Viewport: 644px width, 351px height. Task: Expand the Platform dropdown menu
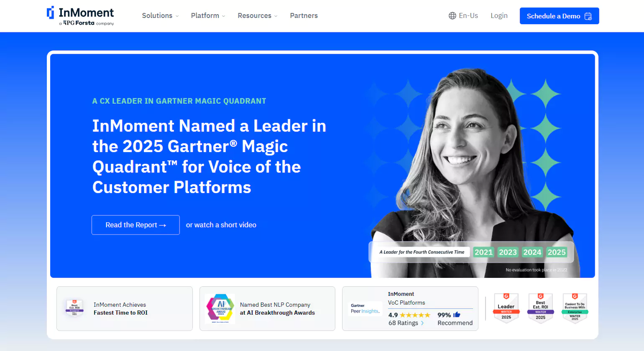click(x=208, y=16)
